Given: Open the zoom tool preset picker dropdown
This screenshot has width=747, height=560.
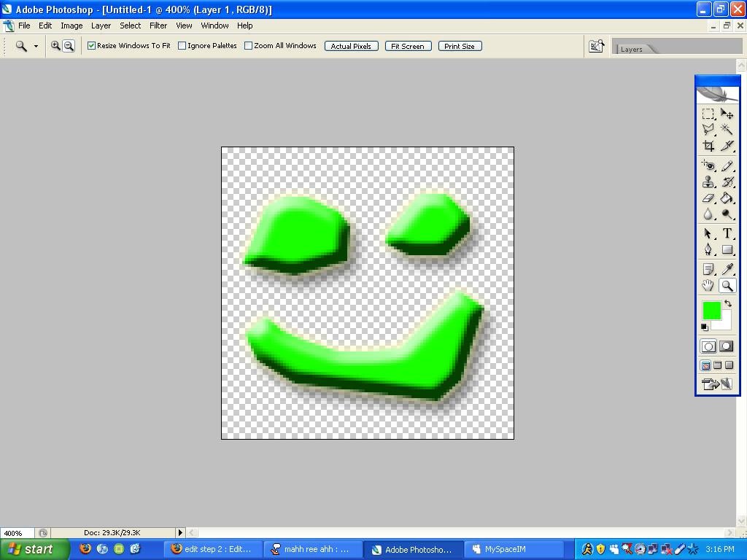Looking at the screenshot, I should coord(36,45).
